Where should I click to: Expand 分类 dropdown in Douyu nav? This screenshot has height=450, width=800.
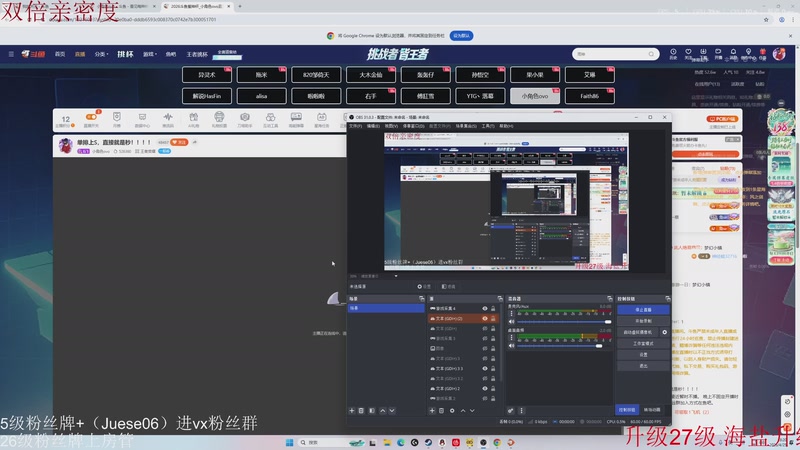click(101, 54)
